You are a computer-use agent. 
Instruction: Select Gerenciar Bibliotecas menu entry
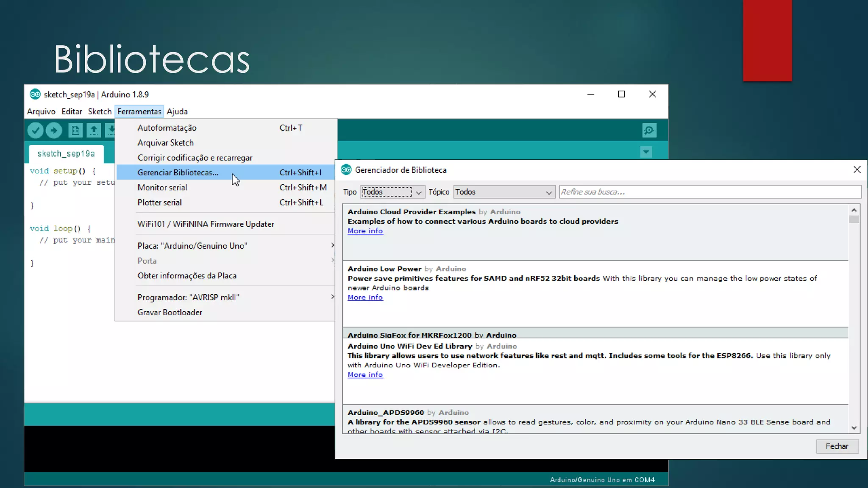pos(178,173)
